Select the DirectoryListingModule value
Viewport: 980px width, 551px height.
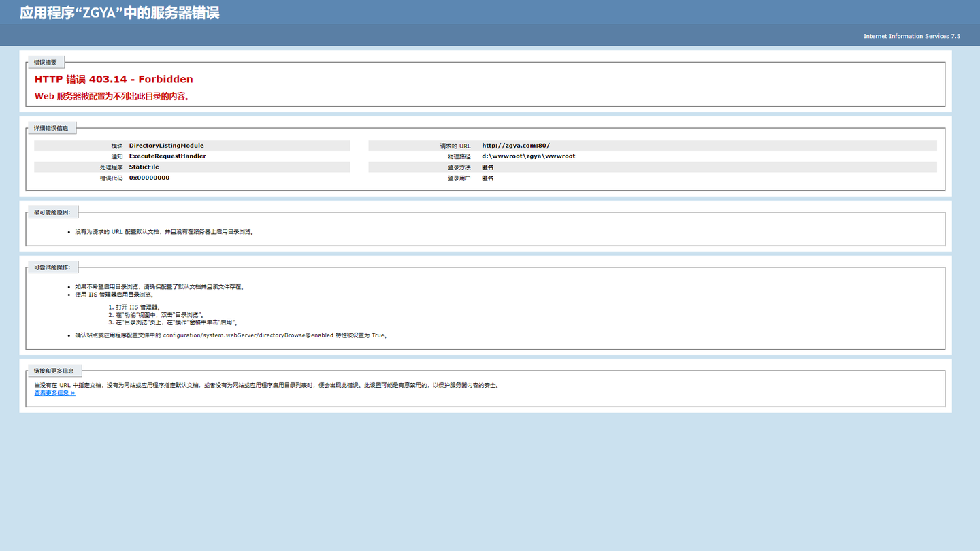166,146
